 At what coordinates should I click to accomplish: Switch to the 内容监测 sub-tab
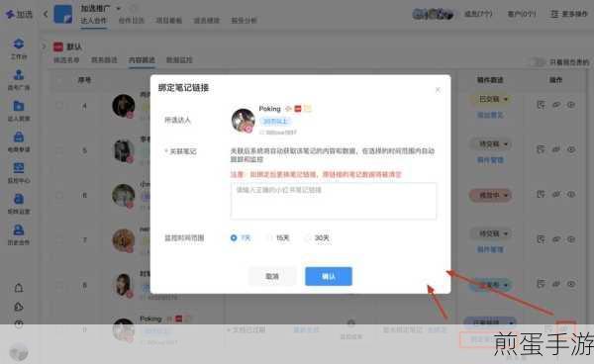click(x=142, y=59)
